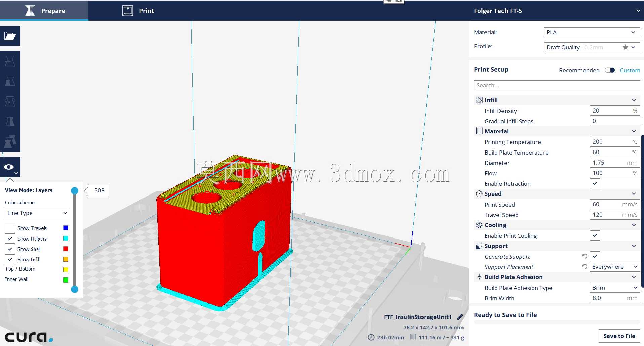Toggle Show Helpers checkbox

point(10,239)
